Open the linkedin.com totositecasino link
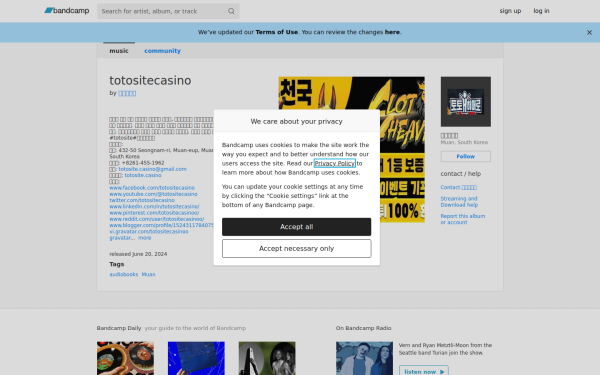Image resolution: width=600 pixels, height=375 pixels. pyautogui.click(x=154, y=207)
